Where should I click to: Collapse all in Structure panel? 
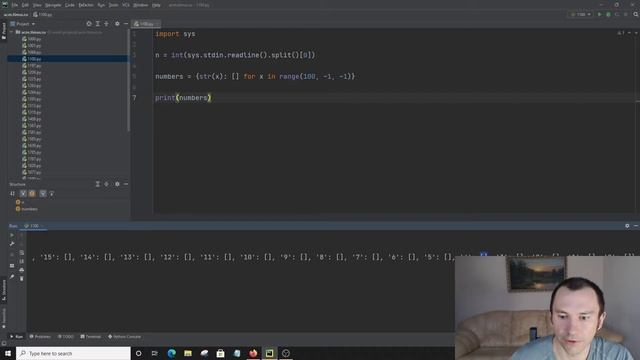tap(107, 184)
